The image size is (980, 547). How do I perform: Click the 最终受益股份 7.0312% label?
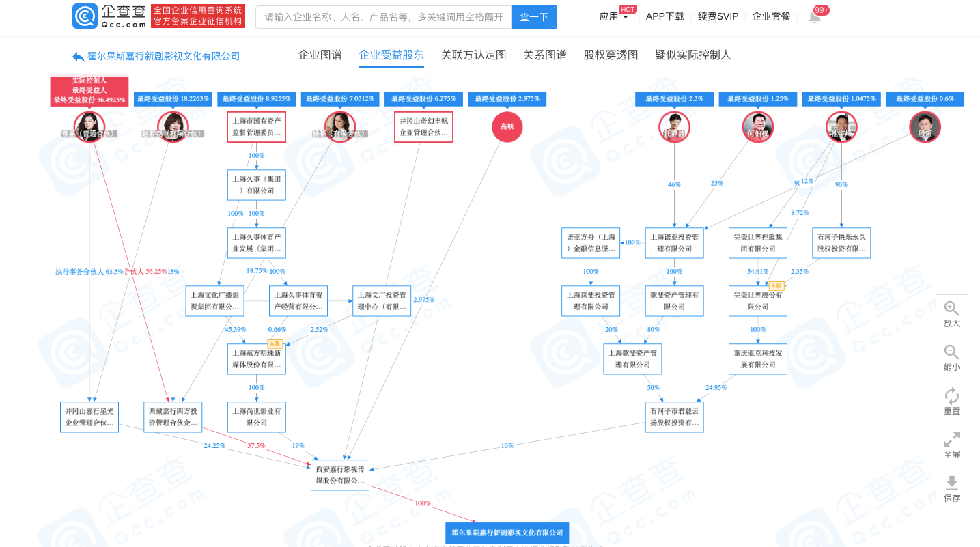(x=340, y=99)
